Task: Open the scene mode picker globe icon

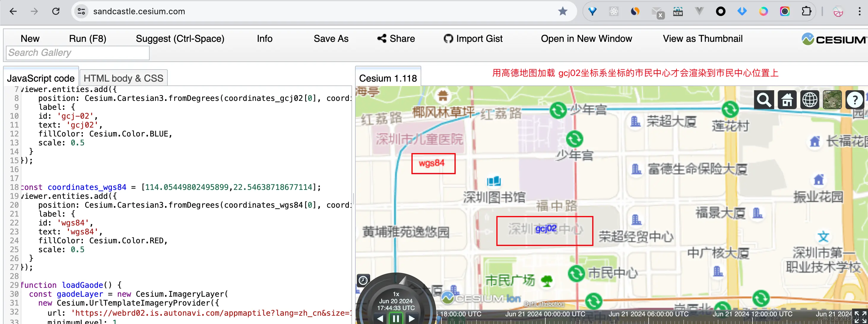Action: pos(809,100)
